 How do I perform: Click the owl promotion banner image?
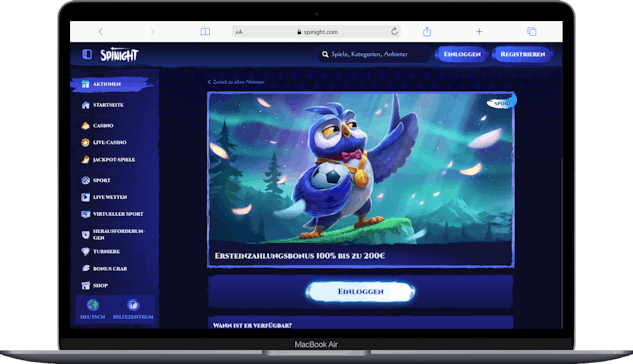[361, 168]
